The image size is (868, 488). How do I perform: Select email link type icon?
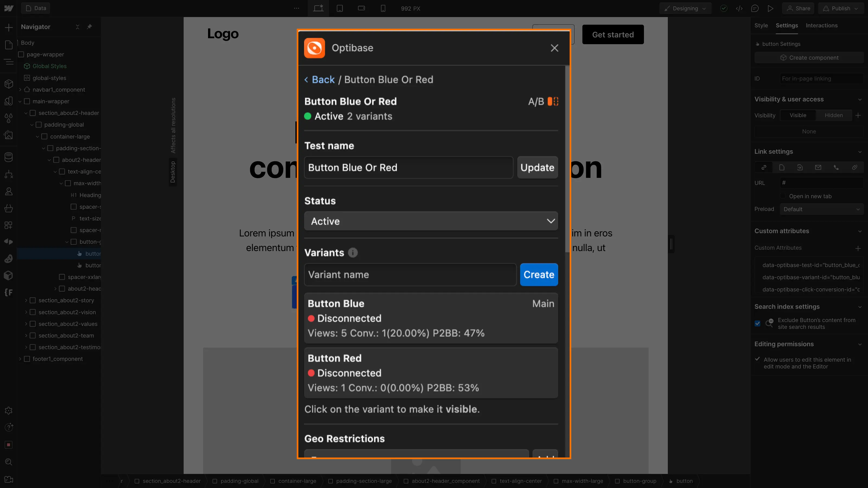pyautogui.click(x=818, y=167)
